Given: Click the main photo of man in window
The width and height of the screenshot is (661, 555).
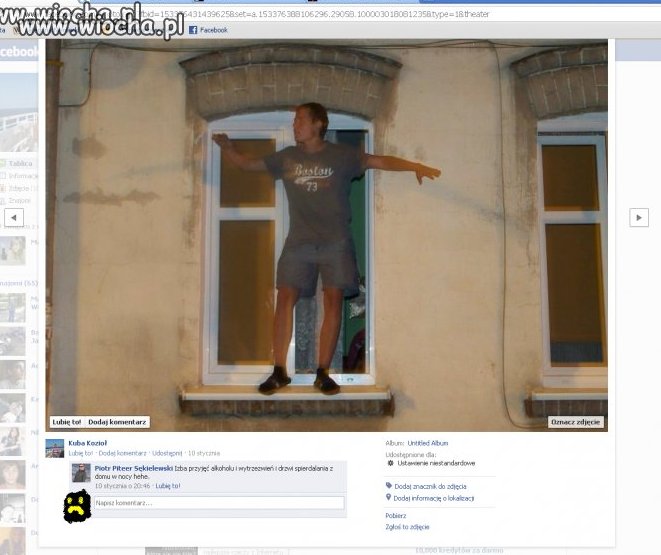Looking at the screenshot, I should tap(327, 235).
